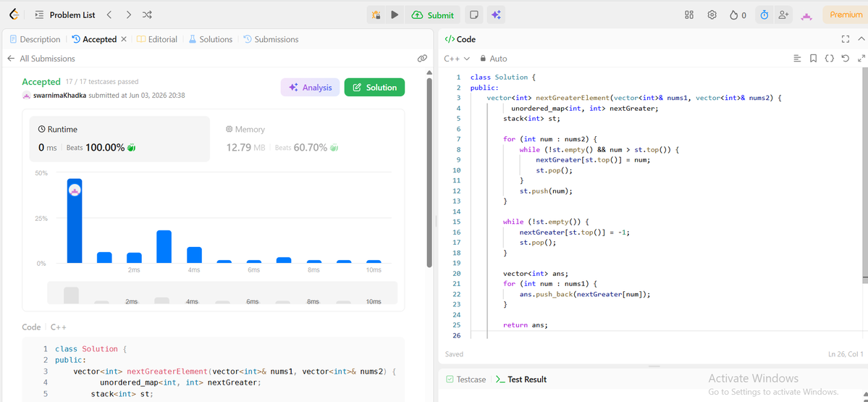The image size is (868, 402).
Task: Click the Premium button
Action: click(846, 15)
